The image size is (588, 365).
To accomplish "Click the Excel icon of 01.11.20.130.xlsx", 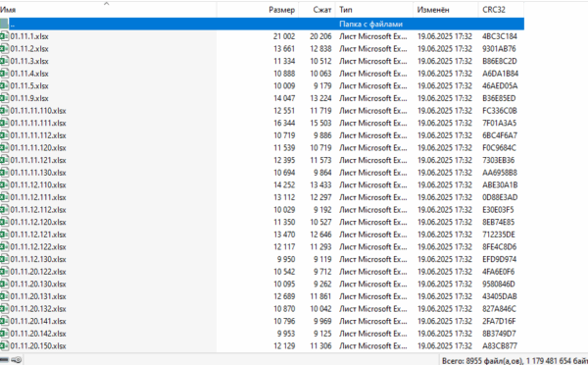I will pos(4,285).
